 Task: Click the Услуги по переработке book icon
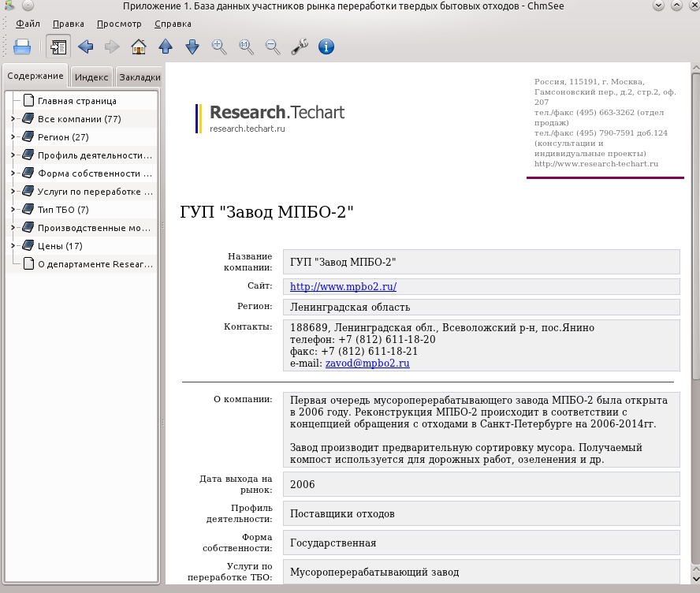point(28,191)
